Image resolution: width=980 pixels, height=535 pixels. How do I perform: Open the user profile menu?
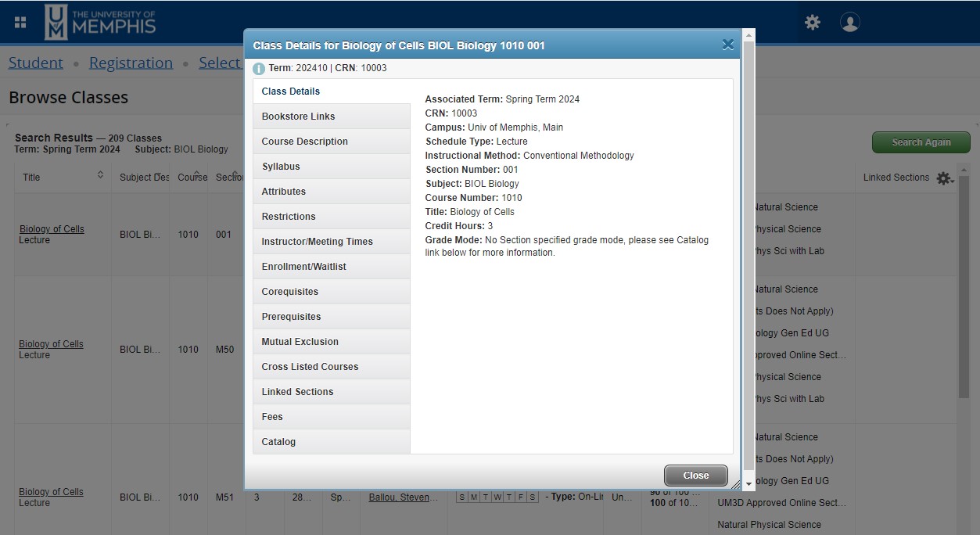click(x=849, y=23)
